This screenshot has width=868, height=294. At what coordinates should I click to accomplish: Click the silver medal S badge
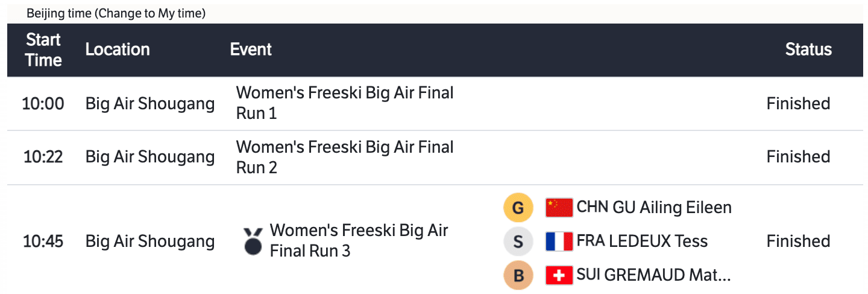[x=518, y=241]
